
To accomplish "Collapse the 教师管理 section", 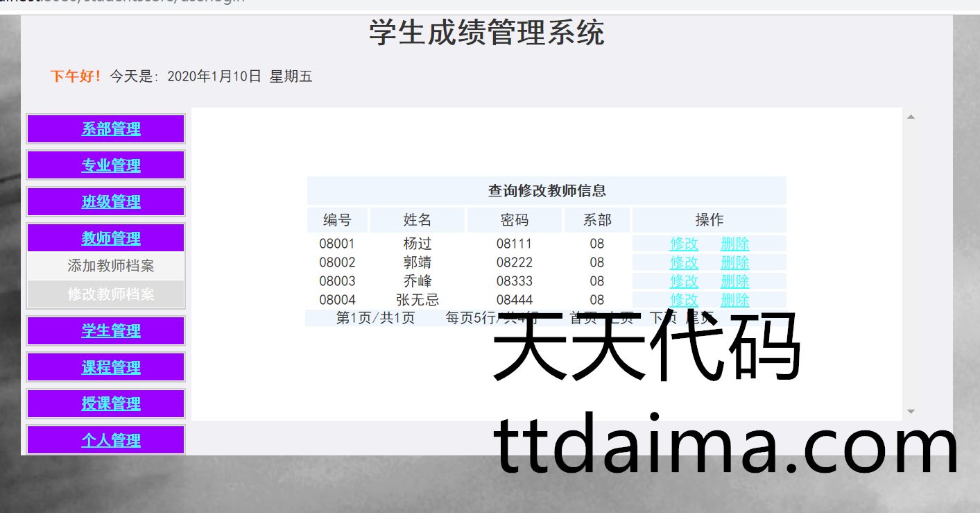I will point(111,238).
